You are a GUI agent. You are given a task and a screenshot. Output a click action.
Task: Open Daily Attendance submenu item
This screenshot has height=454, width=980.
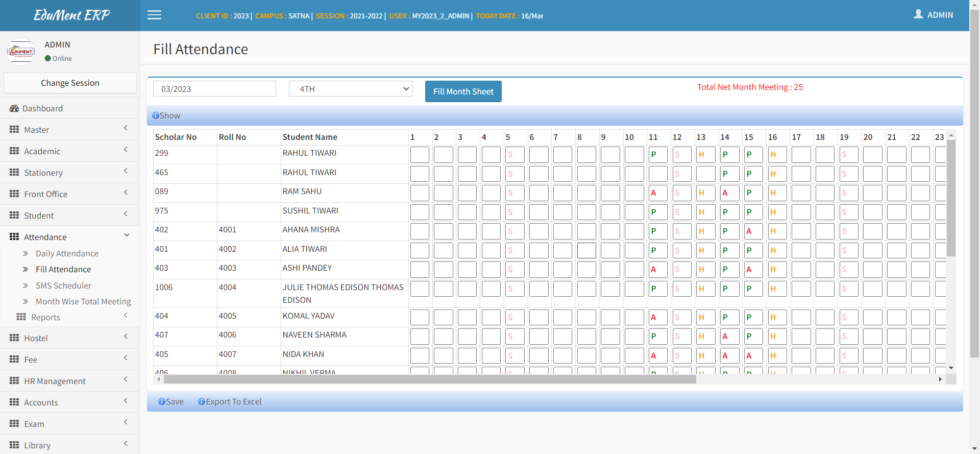coord(67,253)
